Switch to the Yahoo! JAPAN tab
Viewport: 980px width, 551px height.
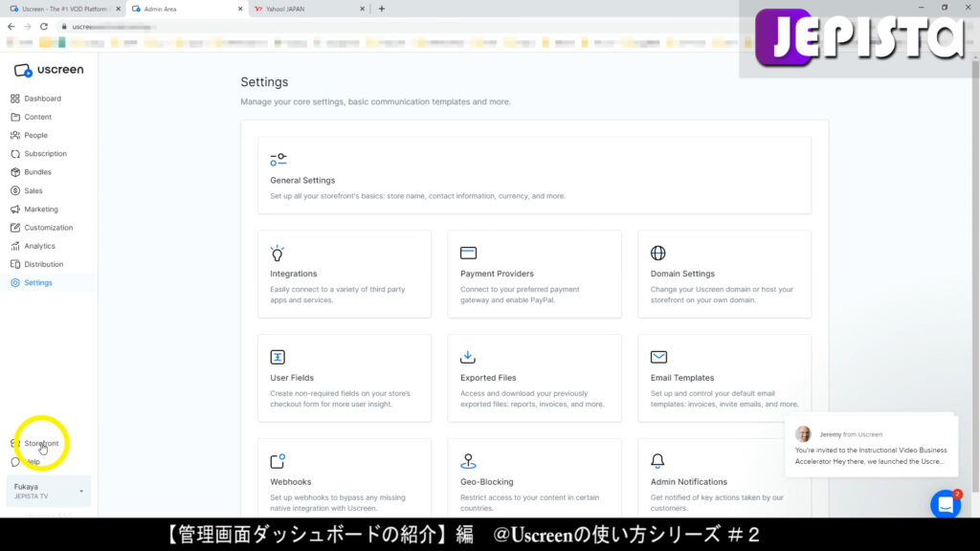pos(309,9)
